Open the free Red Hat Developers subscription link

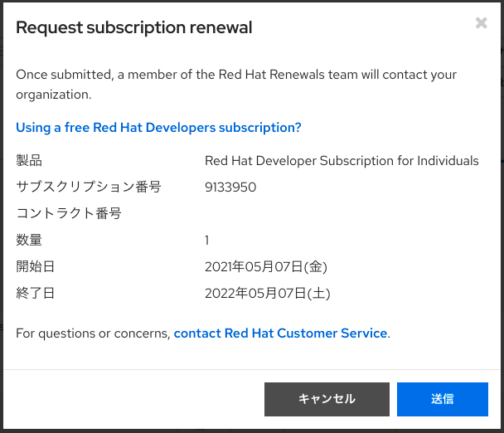(158, 128)
